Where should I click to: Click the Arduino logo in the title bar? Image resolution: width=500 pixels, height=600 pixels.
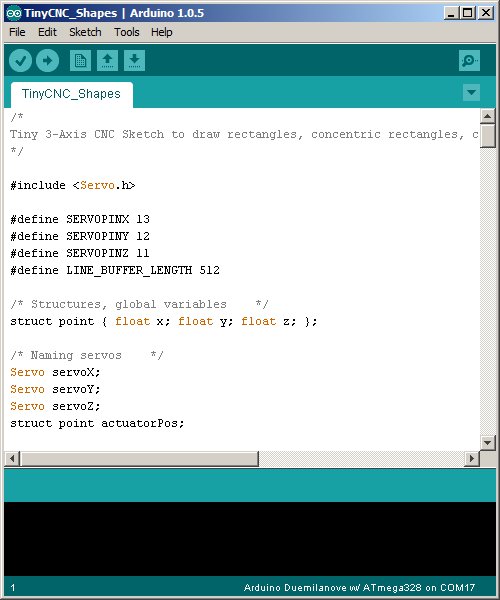coord(14,13)
